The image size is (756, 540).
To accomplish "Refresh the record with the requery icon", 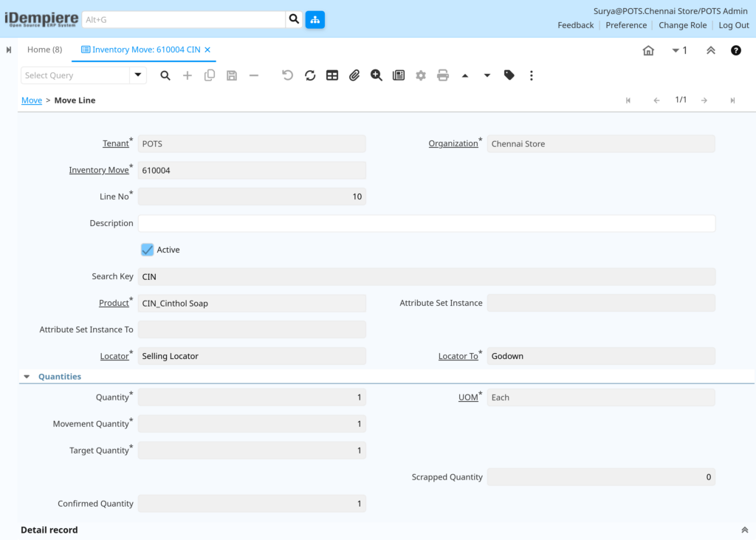I will [310, 75].
